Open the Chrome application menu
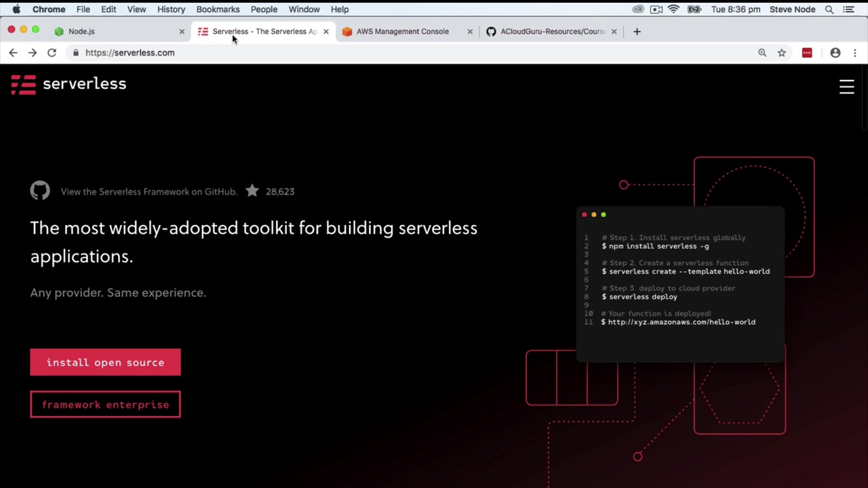This screenshot has width=868, height=488. click(x=49, y=9)
